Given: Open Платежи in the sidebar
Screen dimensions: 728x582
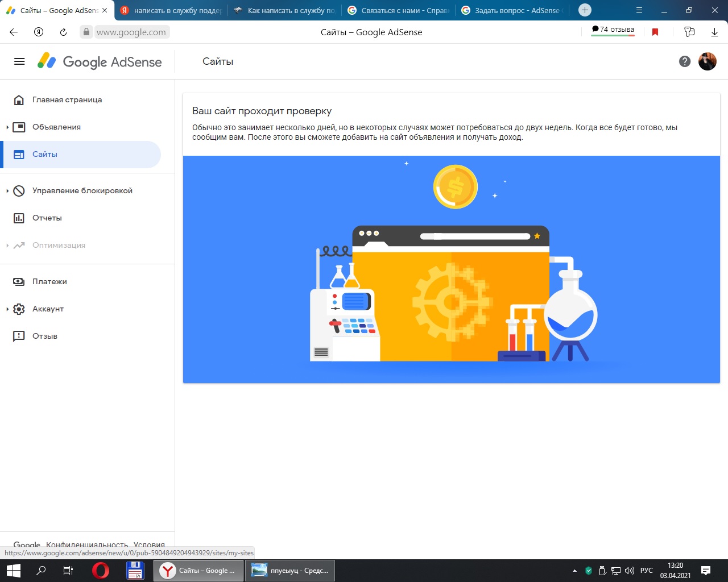Looking at the screenshot, I should click(x=49, y=281).
